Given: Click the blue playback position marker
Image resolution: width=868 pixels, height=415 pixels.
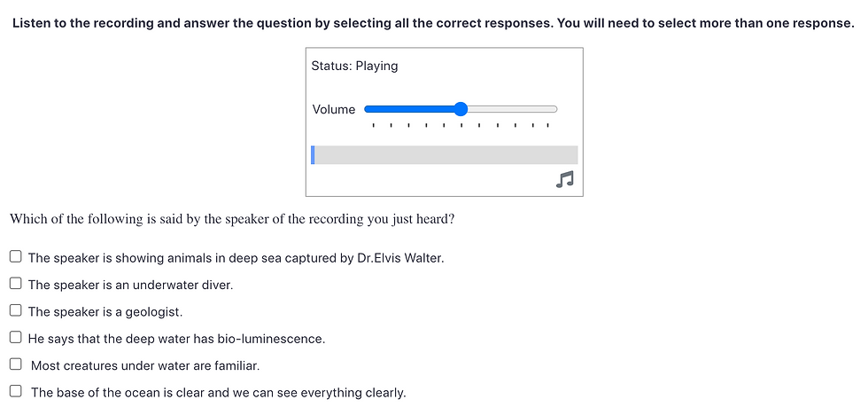Looking at the screenshot, I should [x=313, y=155].
